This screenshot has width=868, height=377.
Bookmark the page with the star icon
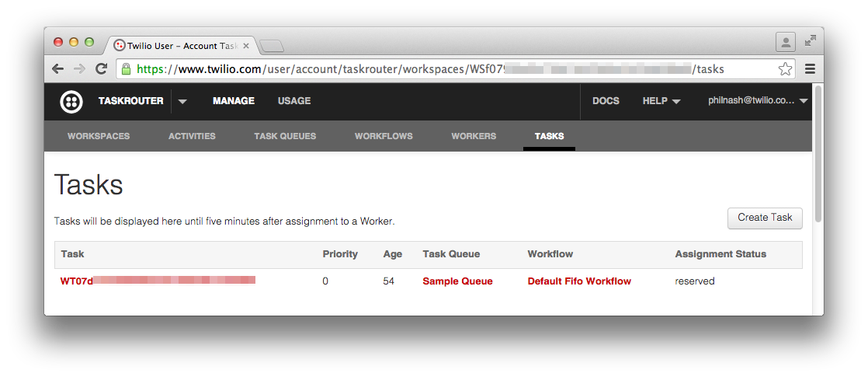785,69
